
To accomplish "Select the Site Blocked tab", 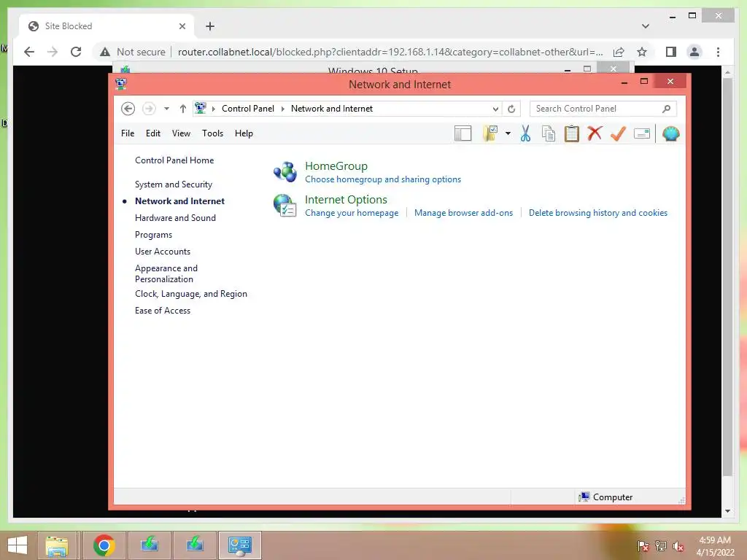I will coord(107,26).
